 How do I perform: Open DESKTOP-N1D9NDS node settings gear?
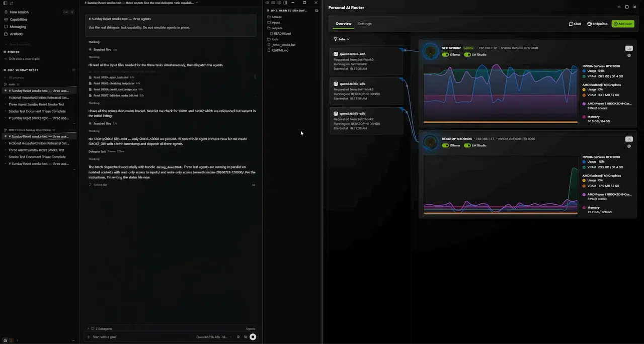click(629, 146)
